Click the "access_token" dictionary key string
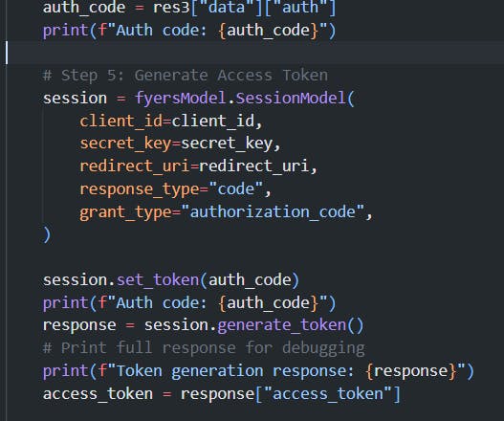504x421 pixels. click(328, 393)
